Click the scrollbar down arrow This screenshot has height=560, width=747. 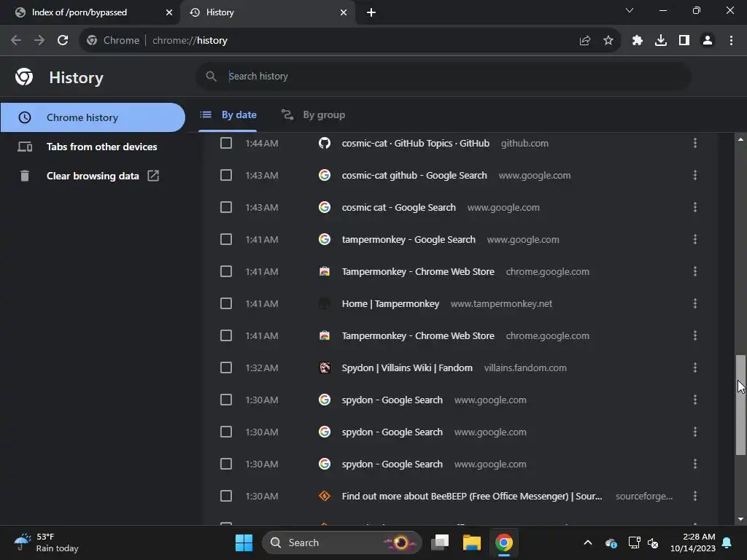tap(740, 519)
